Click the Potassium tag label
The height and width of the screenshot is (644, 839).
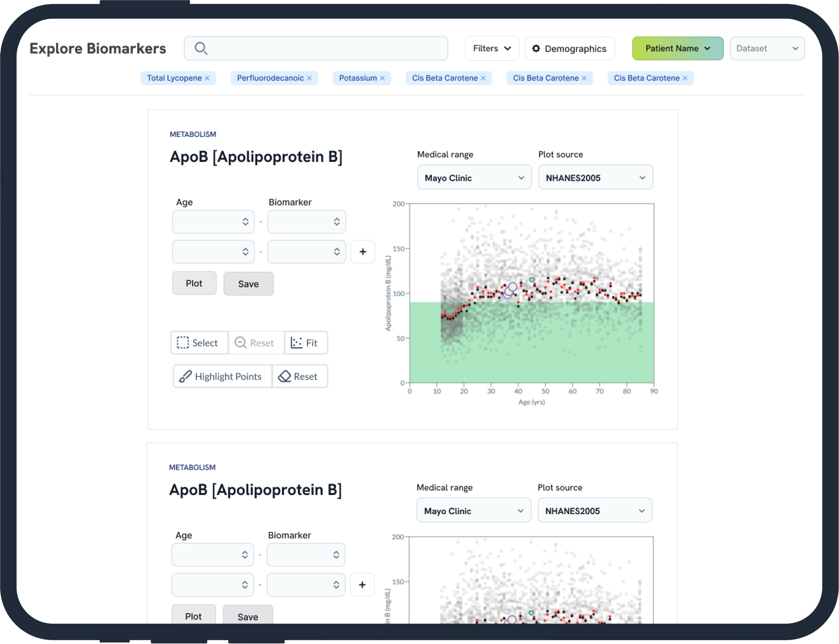[x=358, y=78]
